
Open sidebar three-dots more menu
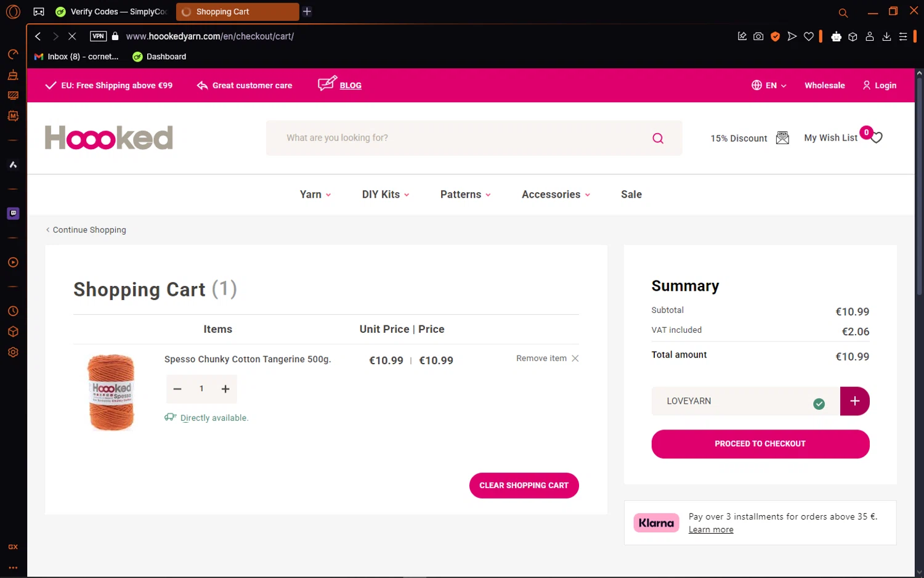[x=13, y=568]
